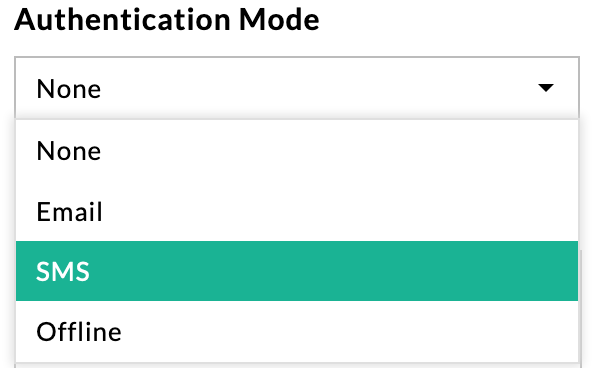Click the Offline text at the list bottom

point(79,332)
